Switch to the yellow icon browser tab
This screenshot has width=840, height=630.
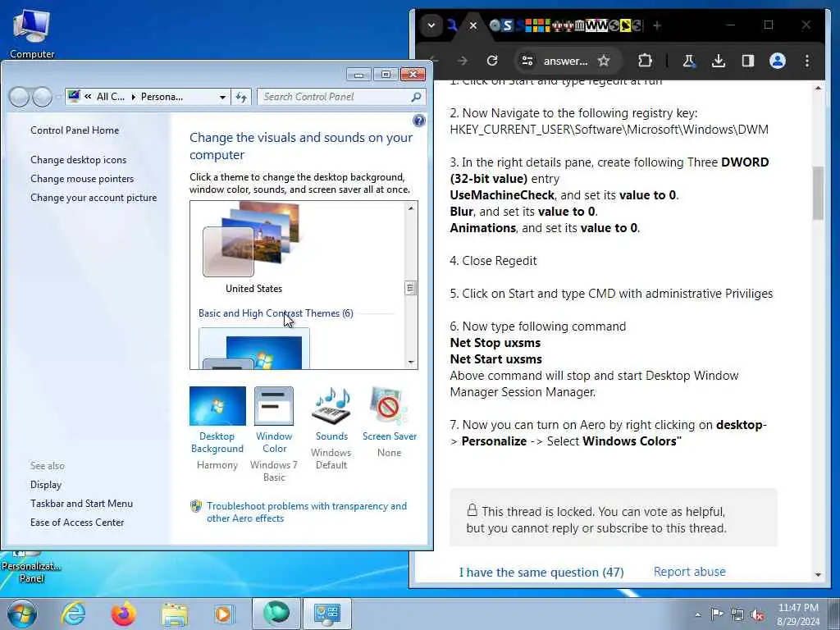625,25
